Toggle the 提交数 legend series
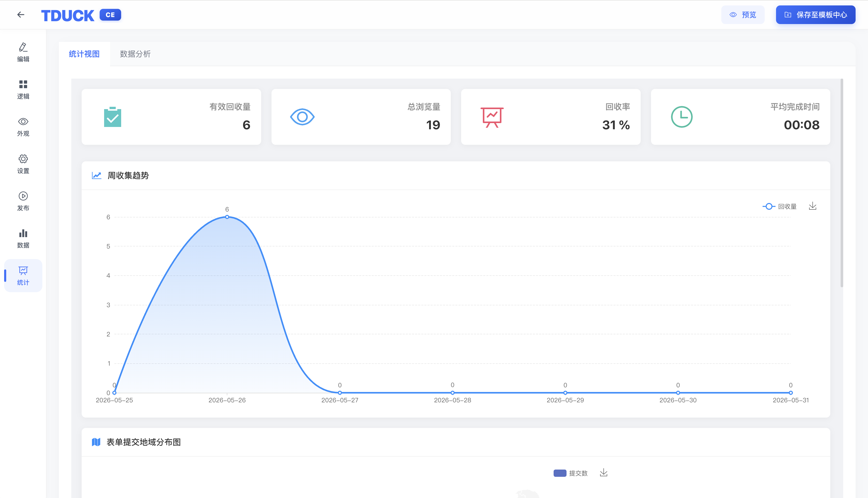This screenshot has height=498, width=868. pyautogui.click(x=570, y=473)
